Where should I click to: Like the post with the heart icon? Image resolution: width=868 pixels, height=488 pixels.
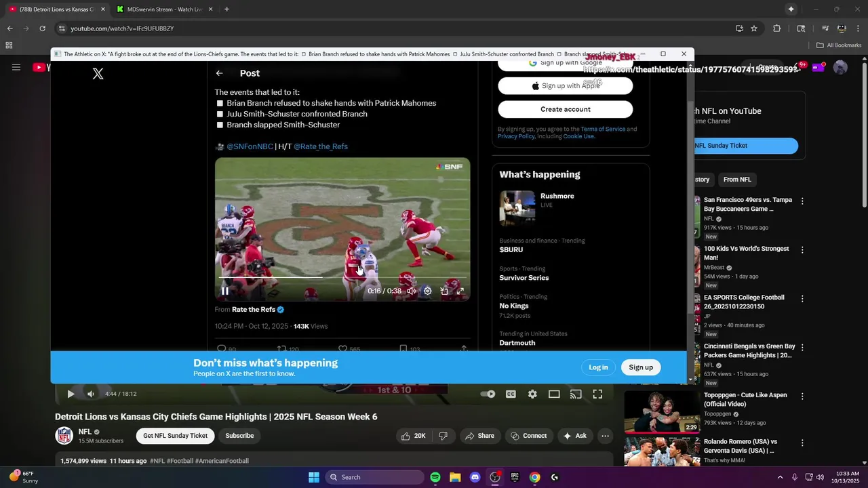pyautogui.click(x=342, y=349)
